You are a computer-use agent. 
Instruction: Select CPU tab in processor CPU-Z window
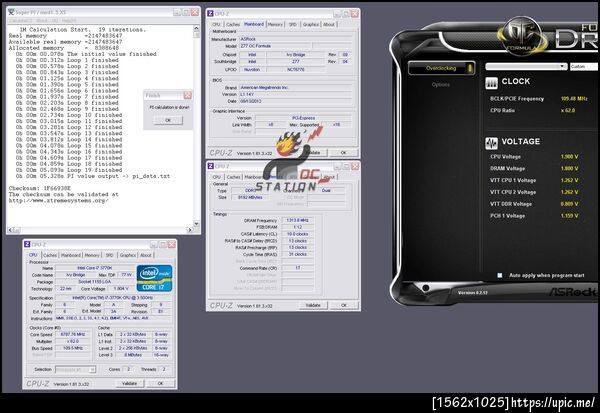(33, 255)
